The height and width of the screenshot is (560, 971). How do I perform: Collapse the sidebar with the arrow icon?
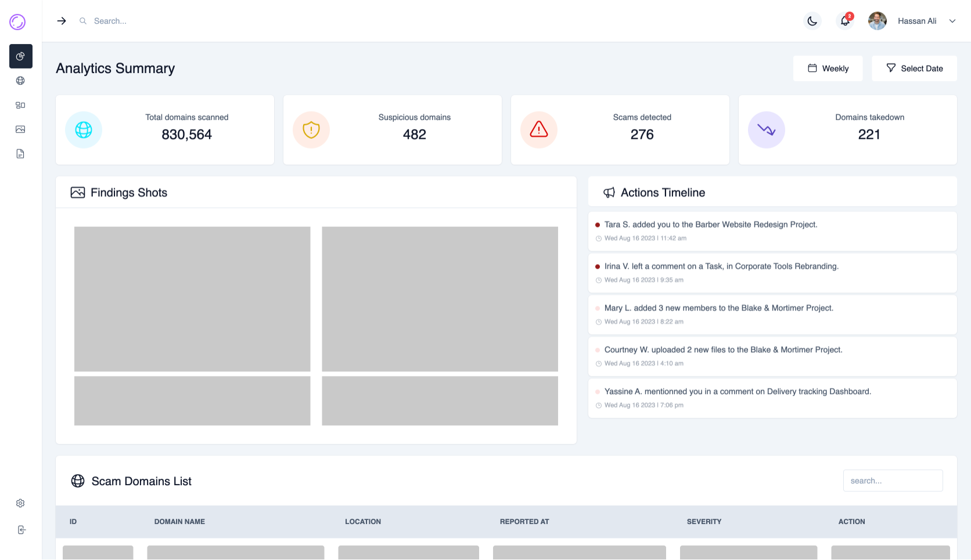pyautogui.click(x=62, y=21)
